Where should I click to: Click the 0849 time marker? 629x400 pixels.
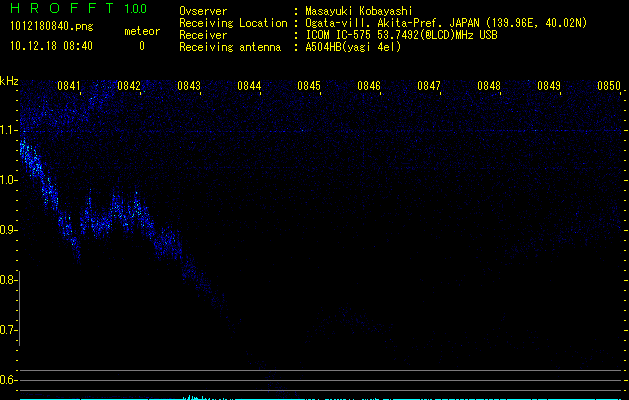549,86
